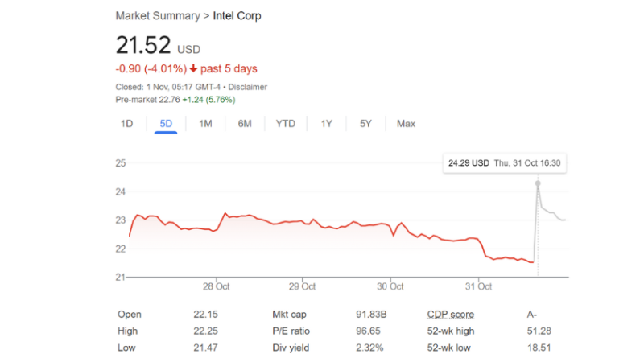Screen dimensions: 644x362
Task: View the 5Y chart range
Action: [x=365, y=124]
